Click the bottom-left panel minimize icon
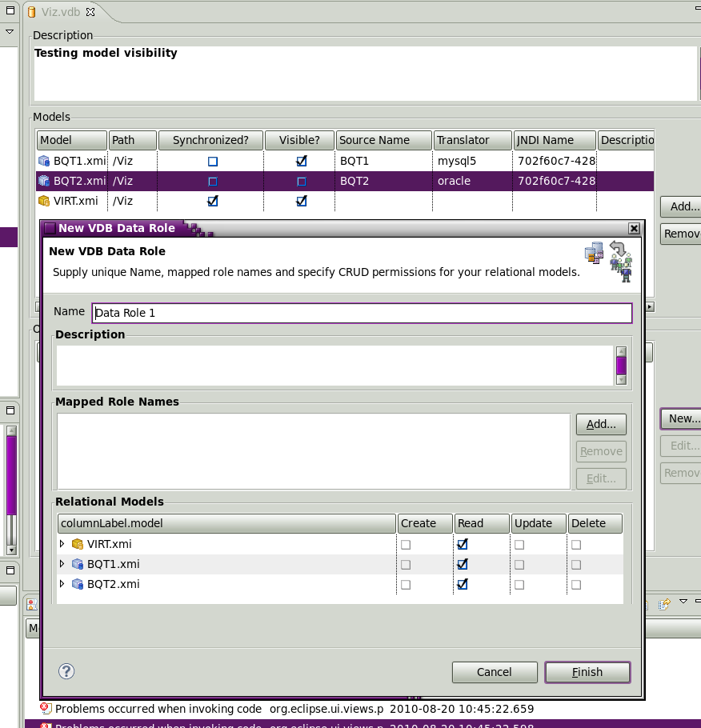The width and height of the screenshot is (701, 728). pyautogui.click(x=10, y=570)
